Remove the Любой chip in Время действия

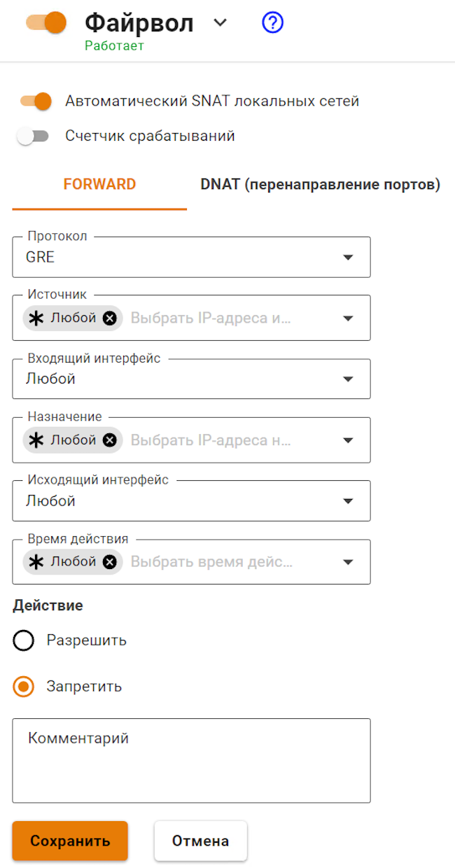pos(109,561)
